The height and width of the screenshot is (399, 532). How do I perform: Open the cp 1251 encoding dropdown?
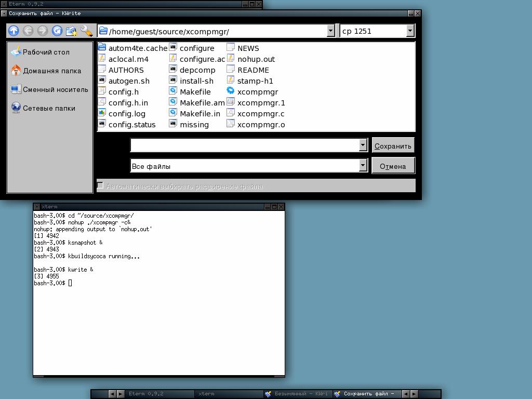(x=410, y=31)
